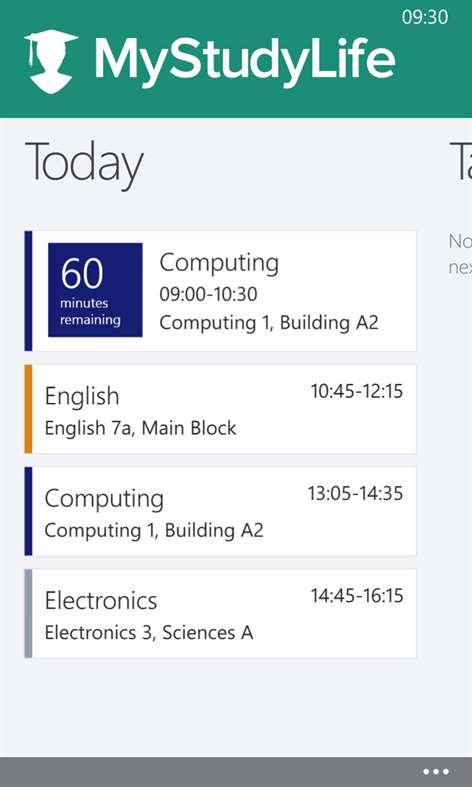Open the Electronics 3, Sciences A class
Image resolution: width=472 pixels, height=787 pixels.
click(x=220, y=613)
